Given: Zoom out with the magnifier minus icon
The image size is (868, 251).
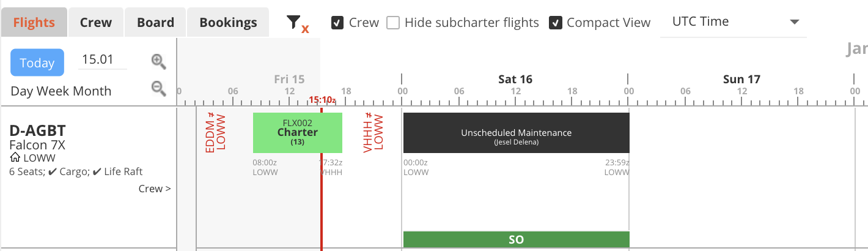Looking at the screenshot, I should [159, 89].
